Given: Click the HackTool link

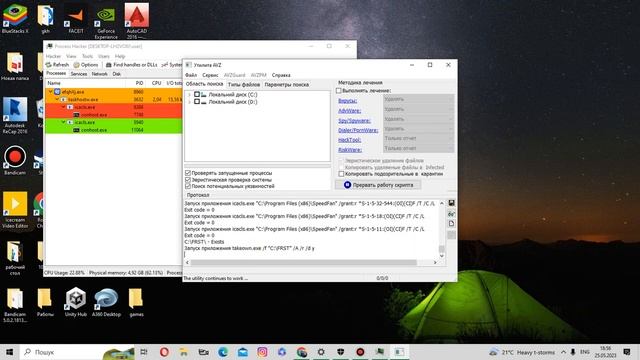Looking at the screenshot, I should 349,140.
